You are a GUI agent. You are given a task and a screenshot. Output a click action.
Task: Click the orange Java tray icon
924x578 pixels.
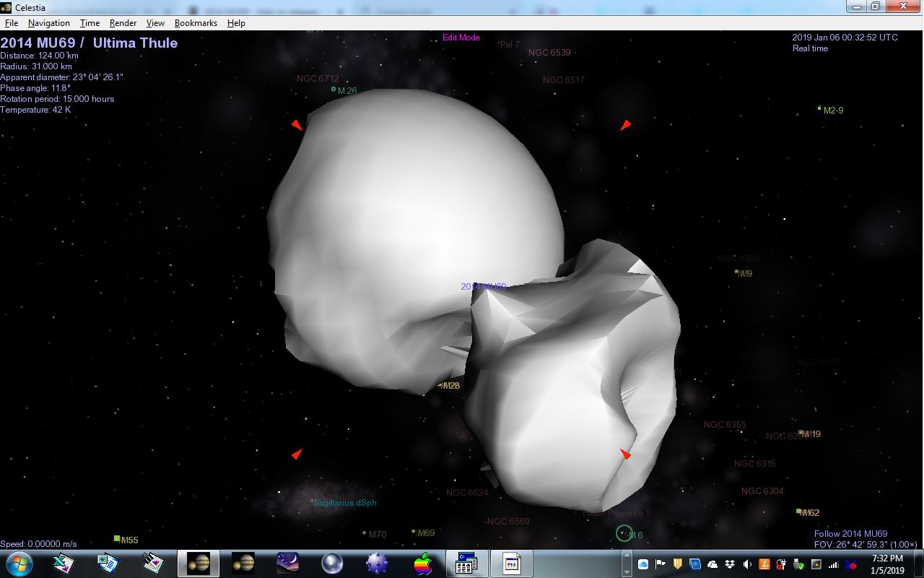764,564
